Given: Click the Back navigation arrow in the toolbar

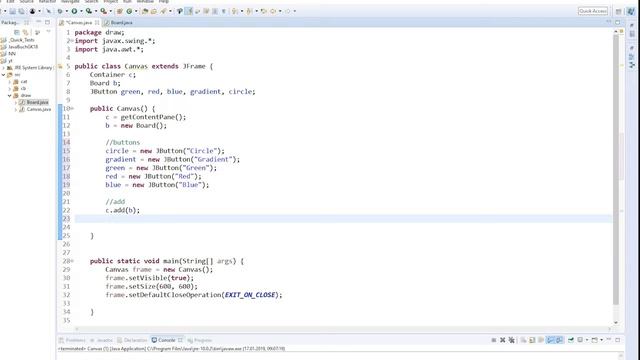Looking at the screenshot, I should [x=273, y=11].
